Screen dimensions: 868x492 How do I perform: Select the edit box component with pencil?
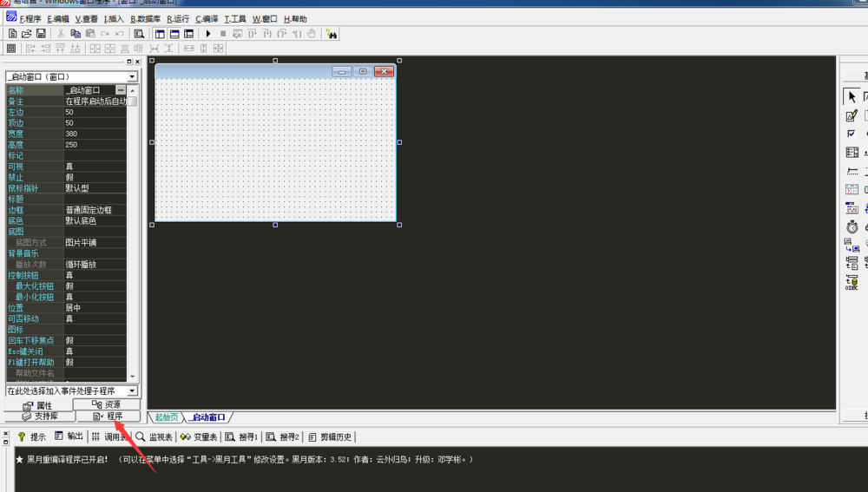point(852,115)
